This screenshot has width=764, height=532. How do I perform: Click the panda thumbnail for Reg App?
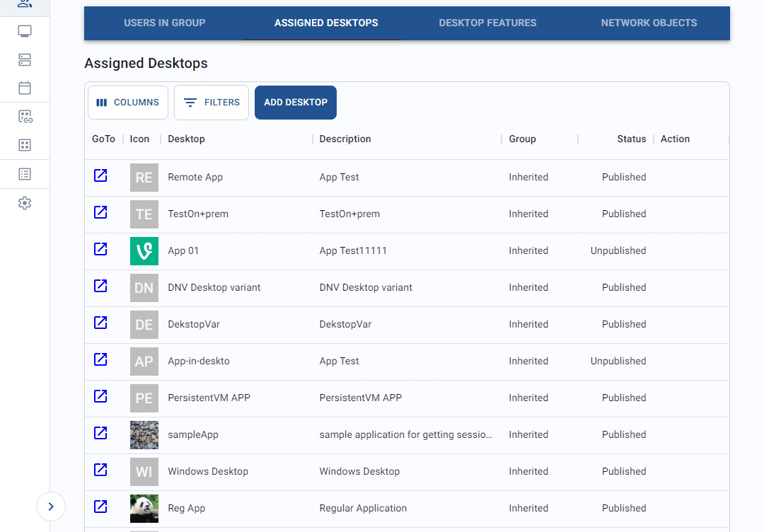coord(144,508)
